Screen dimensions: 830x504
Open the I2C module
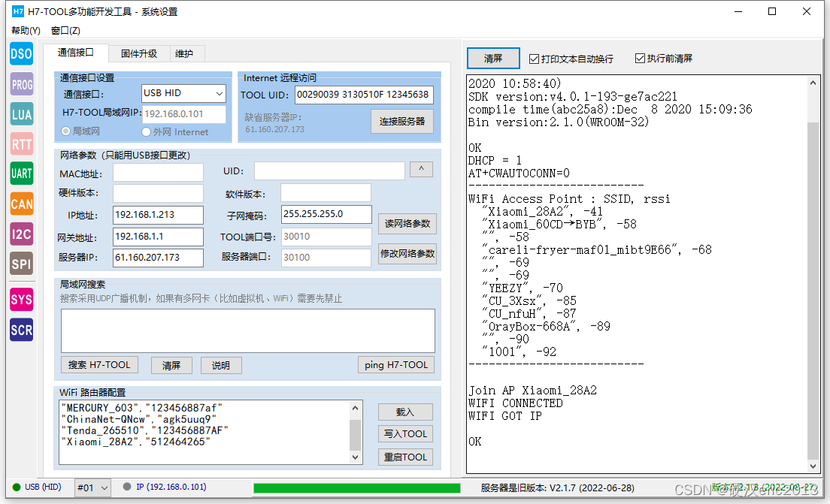21,234
